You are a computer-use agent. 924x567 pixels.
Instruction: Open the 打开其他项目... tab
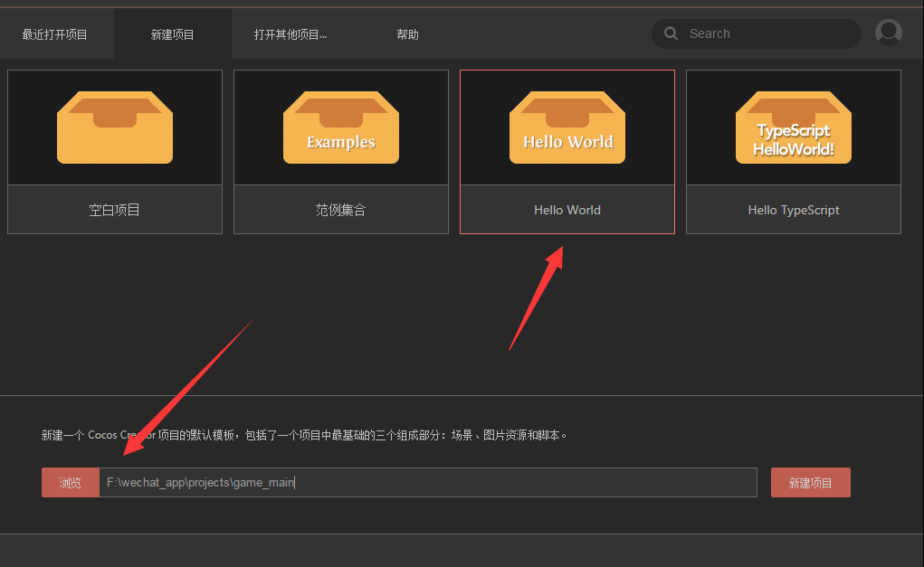pos(291,33)
